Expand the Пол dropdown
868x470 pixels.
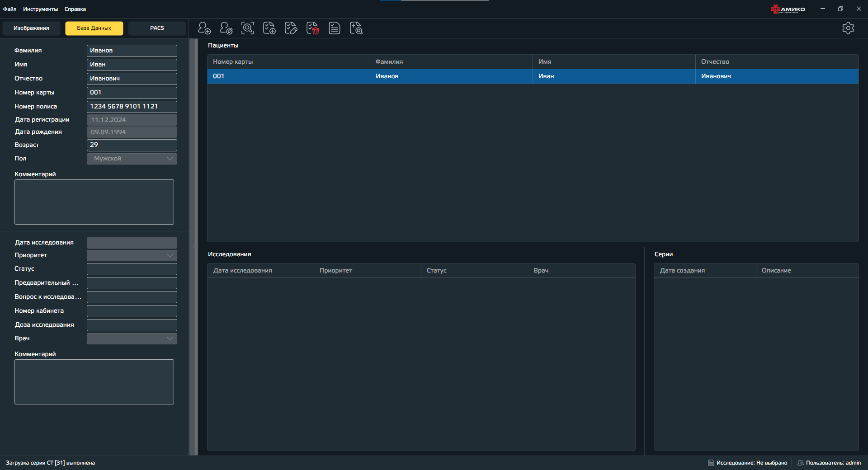pyautogui.click(x=132, y=159)
